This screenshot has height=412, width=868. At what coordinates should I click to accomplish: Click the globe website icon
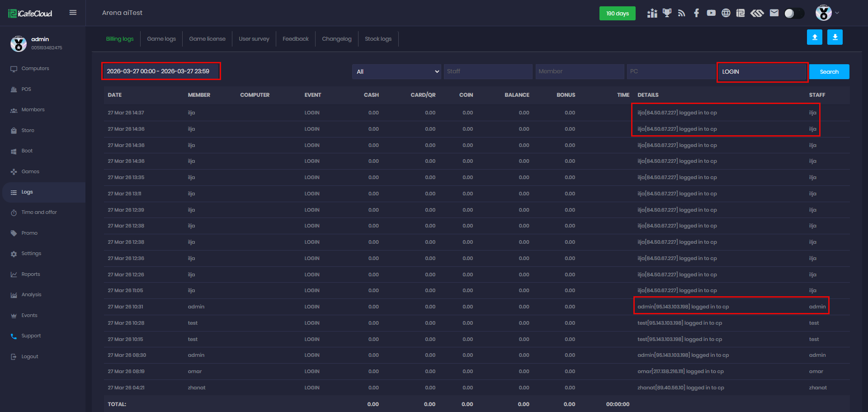click(726, 13)
